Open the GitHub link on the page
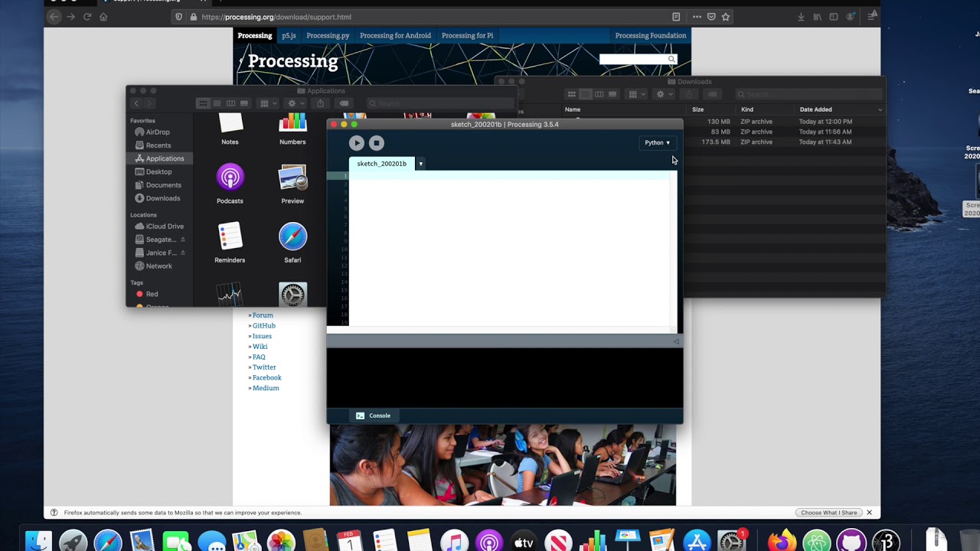 (x=264, y=326)
